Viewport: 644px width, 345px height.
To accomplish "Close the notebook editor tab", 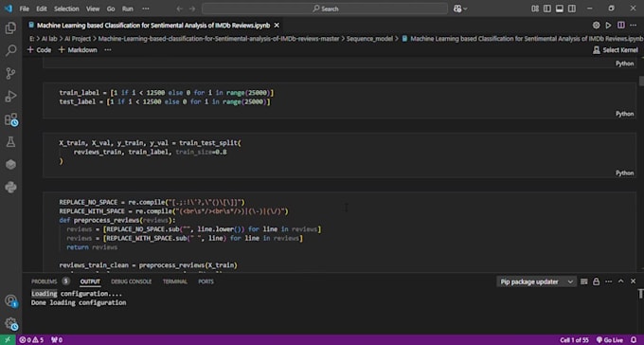I will point(277,25).
